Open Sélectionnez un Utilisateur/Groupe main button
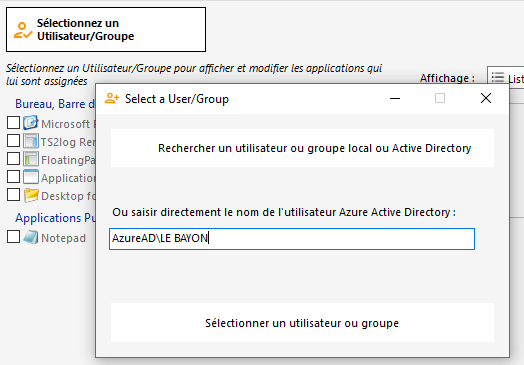 click(x=106, y=30)
